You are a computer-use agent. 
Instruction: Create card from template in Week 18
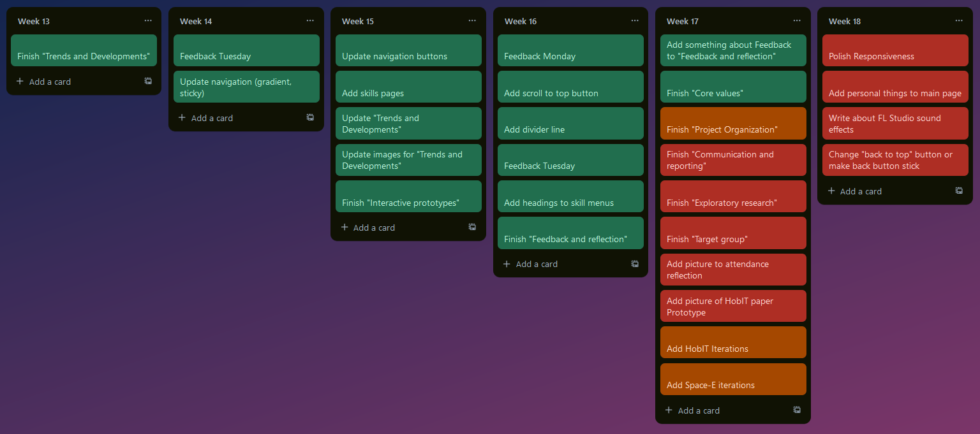[959, 190]
